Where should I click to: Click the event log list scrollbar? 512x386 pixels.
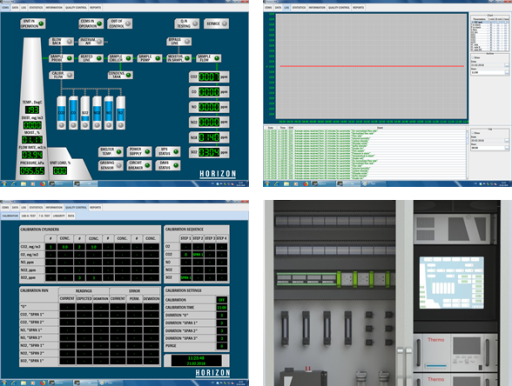click(467, 154)
